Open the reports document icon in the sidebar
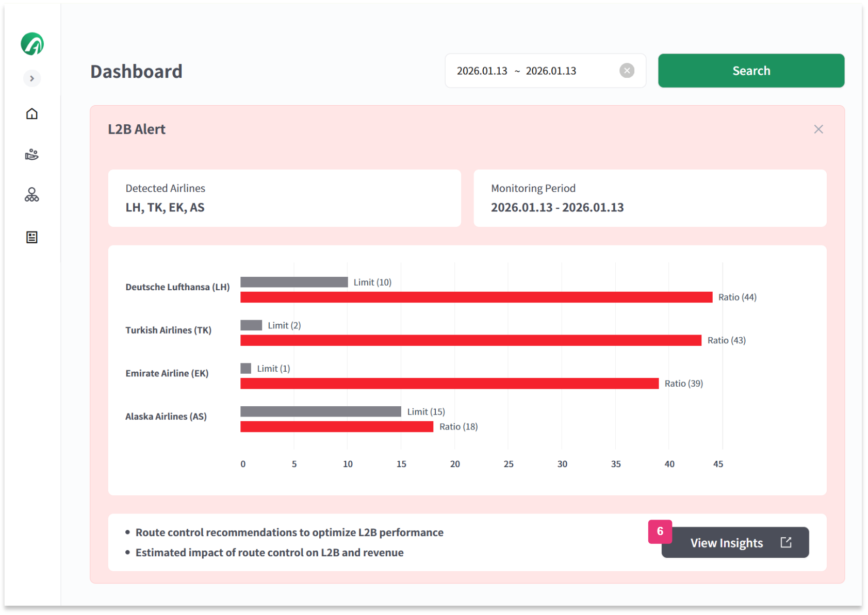 click(x=32, y=237)
